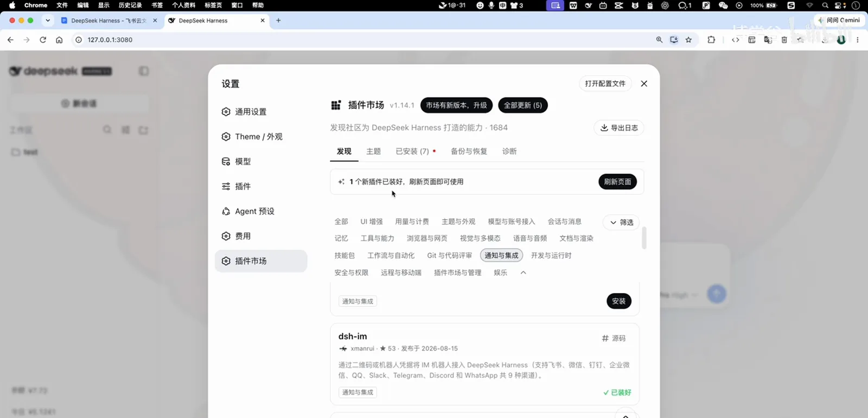This screenshot has height=418, width=868.
Task: Close the settings dialog with X
Action: coord(644,84)
